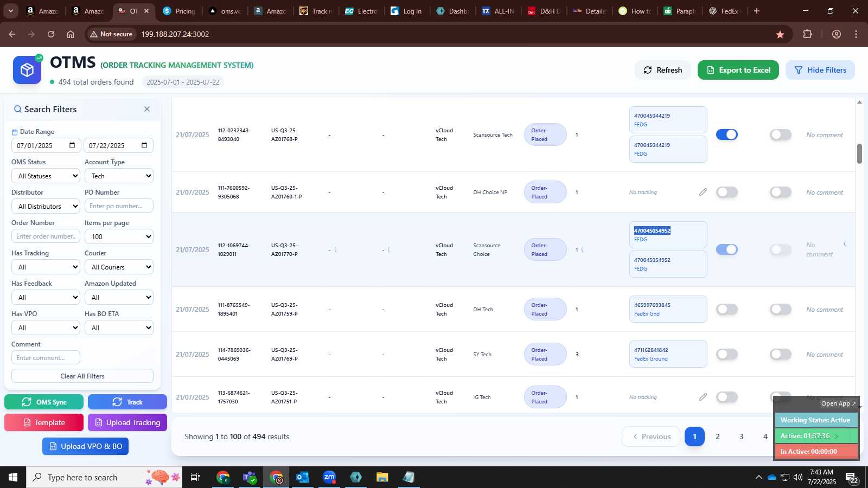The width and height of the screenshot is (868, 488).
Task: Click the orders table vertical scrollbar
Action: [x=859, y=153]
